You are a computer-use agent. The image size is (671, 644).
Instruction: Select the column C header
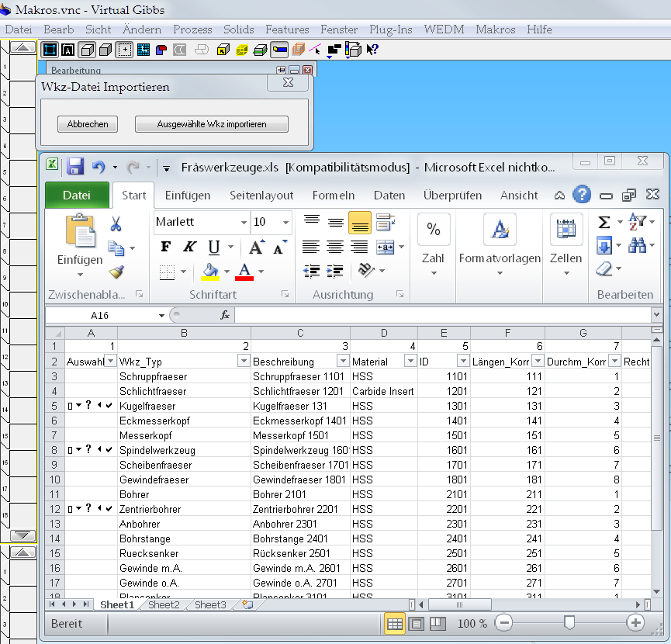300,333
